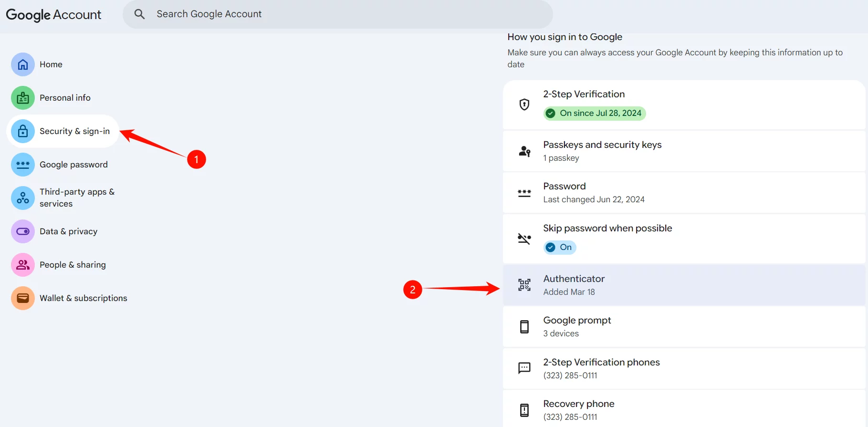This screenshot has height=427, width=868.
Task: Select Security & sign-in menu item
Action: click(74, 131)
